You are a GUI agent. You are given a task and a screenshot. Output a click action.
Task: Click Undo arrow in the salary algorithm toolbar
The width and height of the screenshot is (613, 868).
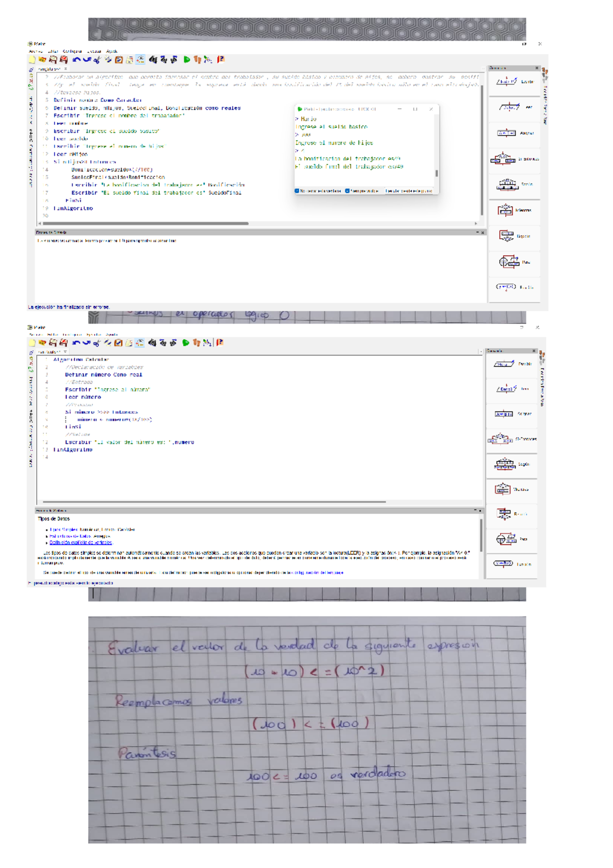point(76,60)
